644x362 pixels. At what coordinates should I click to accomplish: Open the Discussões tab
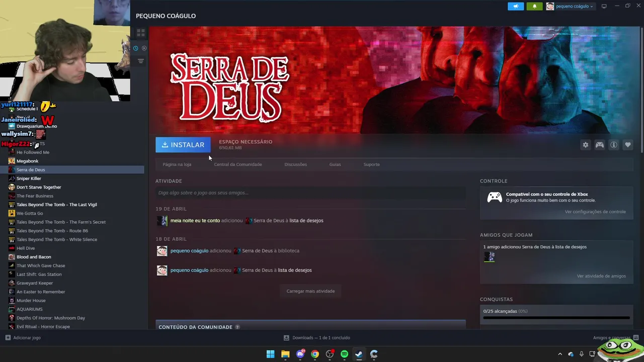295,164
